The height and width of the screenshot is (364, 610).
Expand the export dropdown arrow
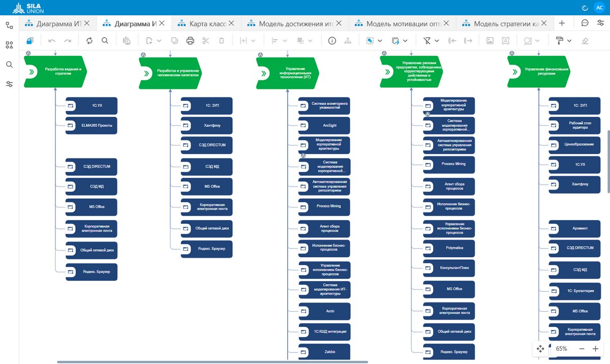[405, 41]
